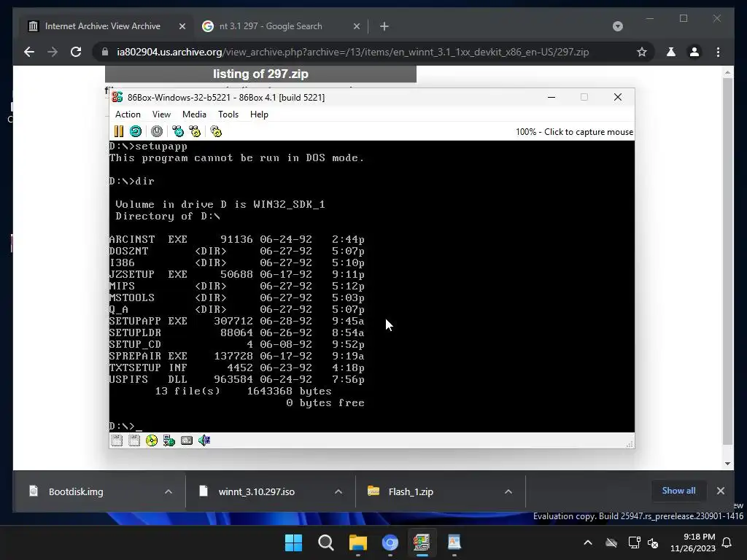Expand options for winnt_3.10.297.iso download
Screen dimensions: 747x560
[x=338, y=491]
